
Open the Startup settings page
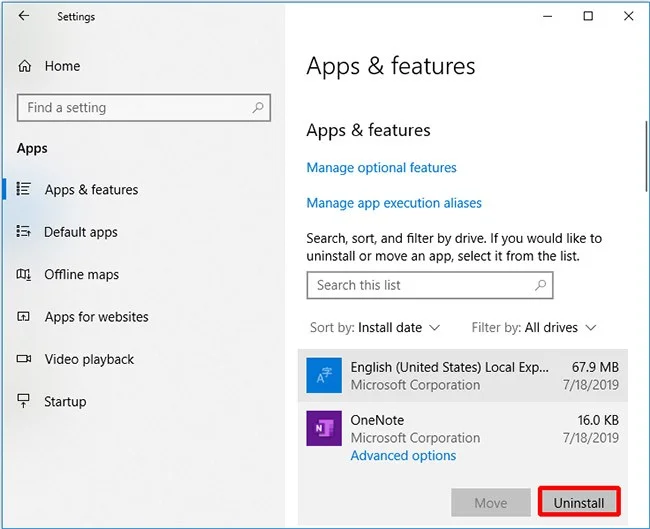65,402
